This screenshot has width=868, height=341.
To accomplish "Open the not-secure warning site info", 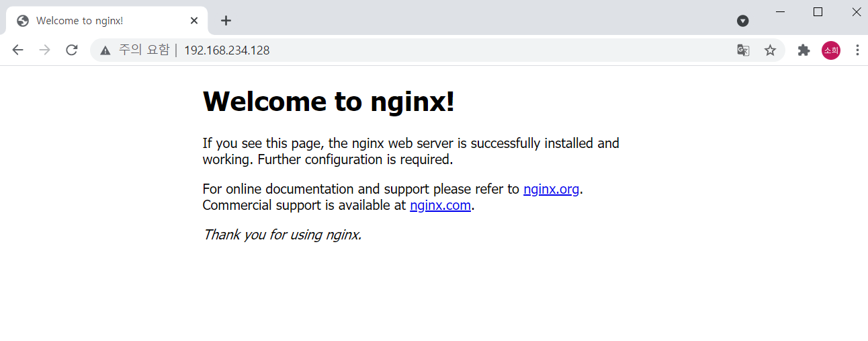I will [105, 50].
